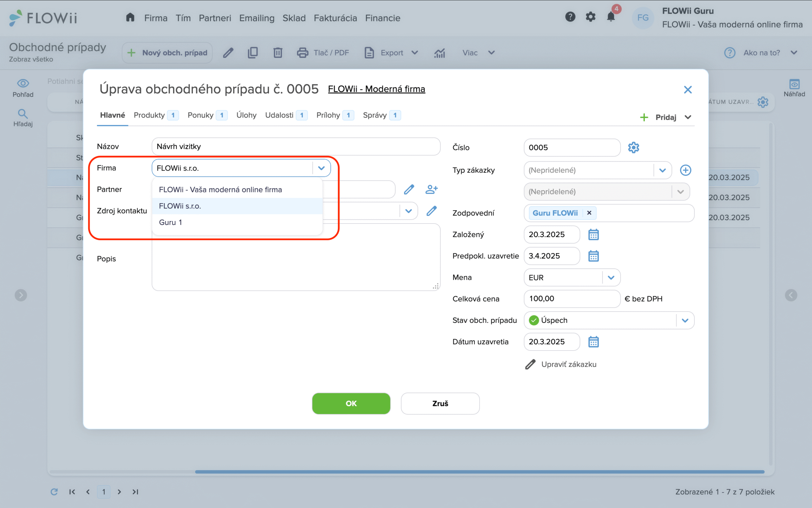Image resolution: width=812 pixels, height=508 pixels.
Task: Expand left side panel round arrow
Action: (21, 295)
